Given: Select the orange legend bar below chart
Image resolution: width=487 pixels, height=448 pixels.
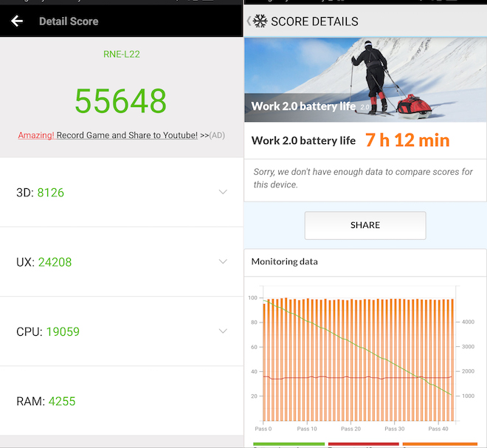Looking at the screenshot, I should 440,445.
